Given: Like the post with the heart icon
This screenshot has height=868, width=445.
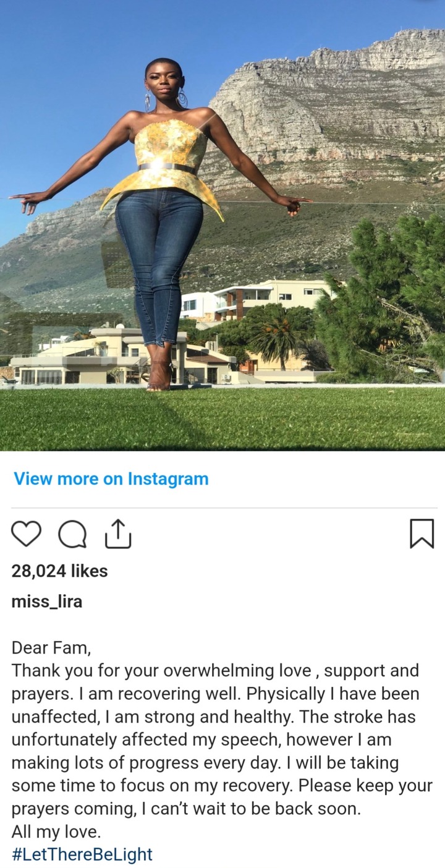Looking at the screenshot, I should coord(26,534).
